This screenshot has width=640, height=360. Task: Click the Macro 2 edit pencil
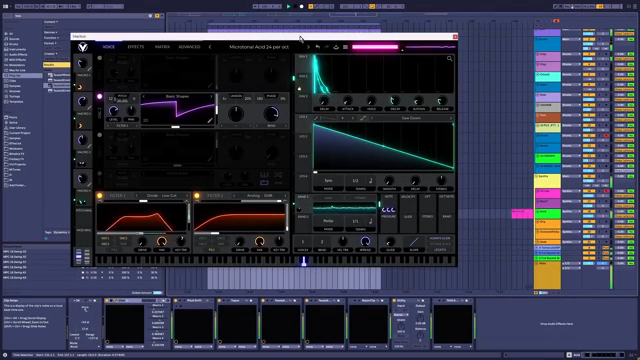(x=89, y=107)
